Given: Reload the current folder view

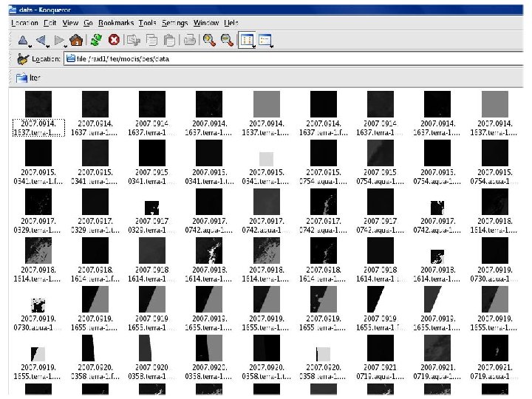Looking at the screenshot, I should (96, 40).
